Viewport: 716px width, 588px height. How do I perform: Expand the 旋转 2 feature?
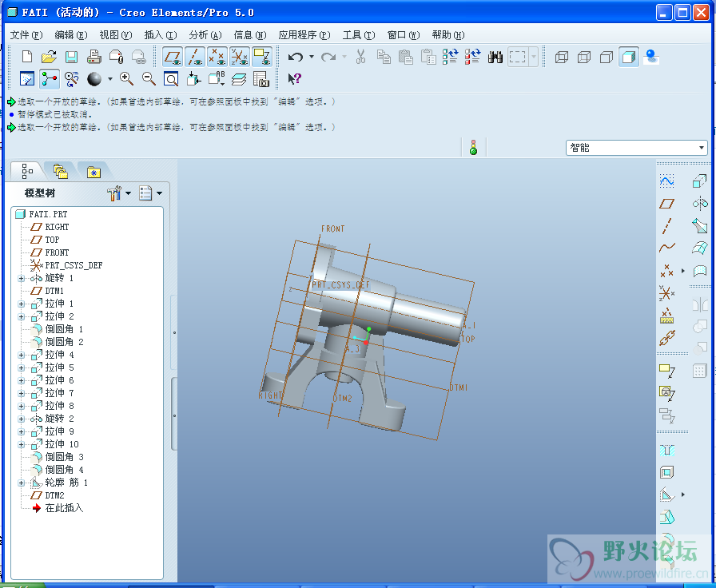pyautogui.click(x=21, y=419)
